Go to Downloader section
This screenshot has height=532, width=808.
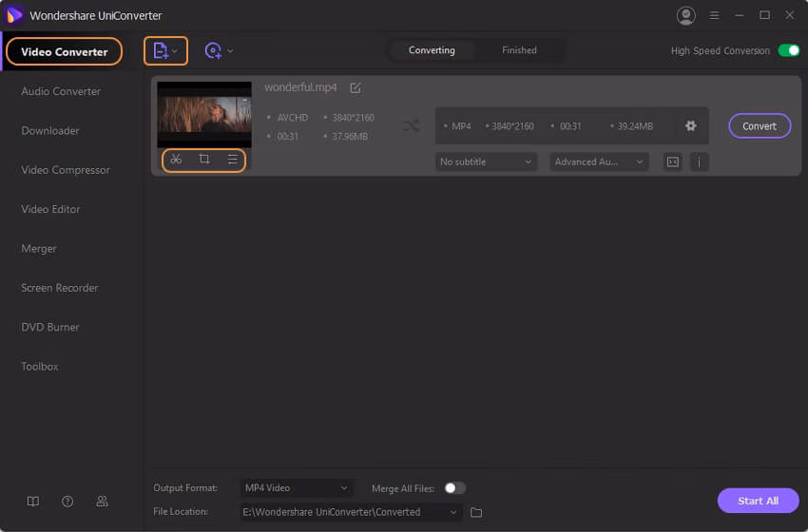click(x=50, y=131)
